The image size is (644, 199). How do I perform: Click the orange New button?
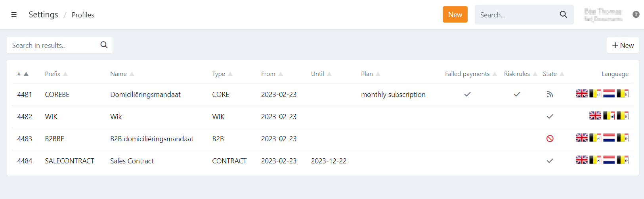[x=455, y=15]
